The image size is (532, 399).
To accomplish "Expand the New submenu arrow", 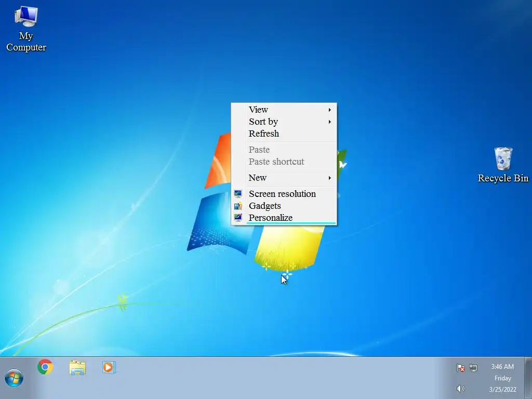I will (x=329, y=178).
